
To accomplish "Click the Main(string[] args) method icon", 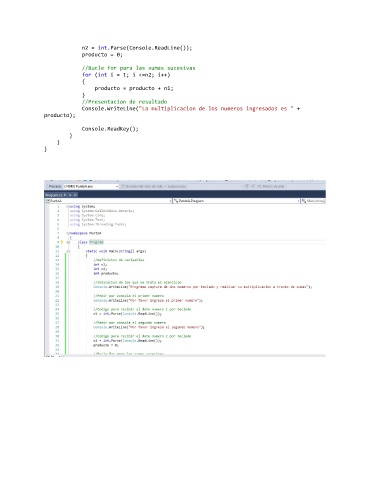I will 304,201.
